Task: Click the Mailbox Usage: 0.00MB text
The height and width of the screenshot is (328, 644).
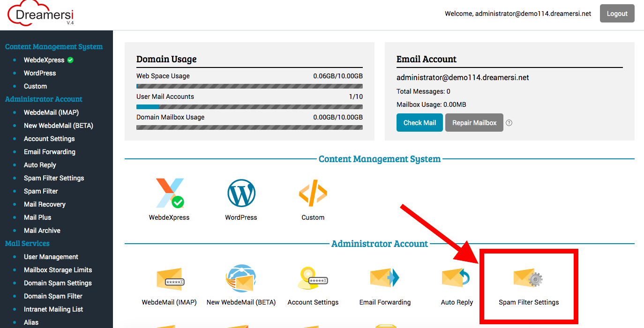Action: click(x=431, y=104)
